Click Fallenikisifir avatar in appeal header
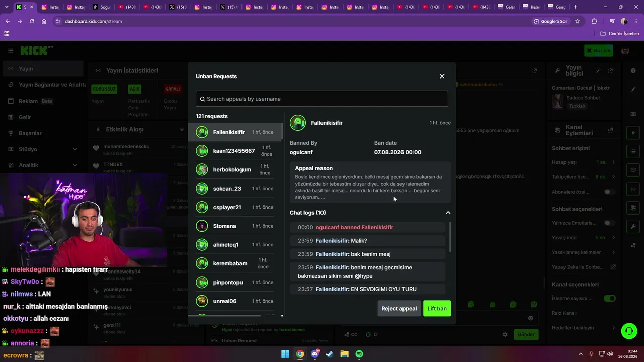The height and width of the screenshot is (362, 644). coord(298,123)
